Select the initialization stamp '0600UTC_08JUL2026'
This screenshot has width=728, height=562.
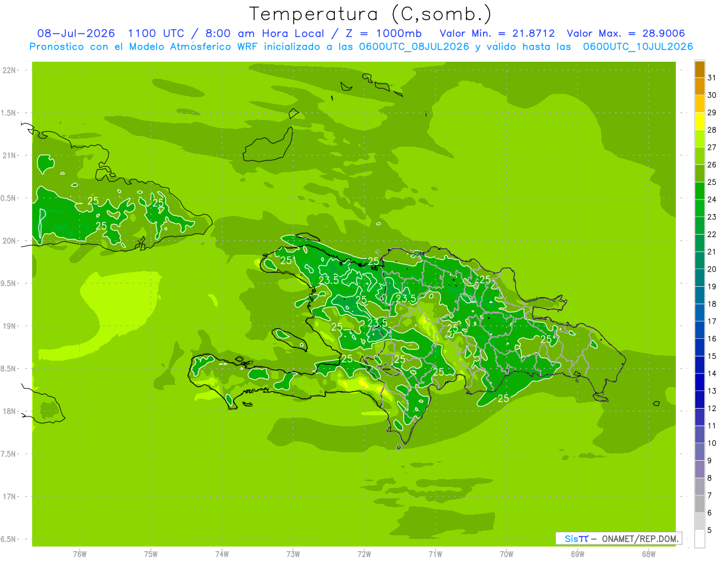(414, 47)
